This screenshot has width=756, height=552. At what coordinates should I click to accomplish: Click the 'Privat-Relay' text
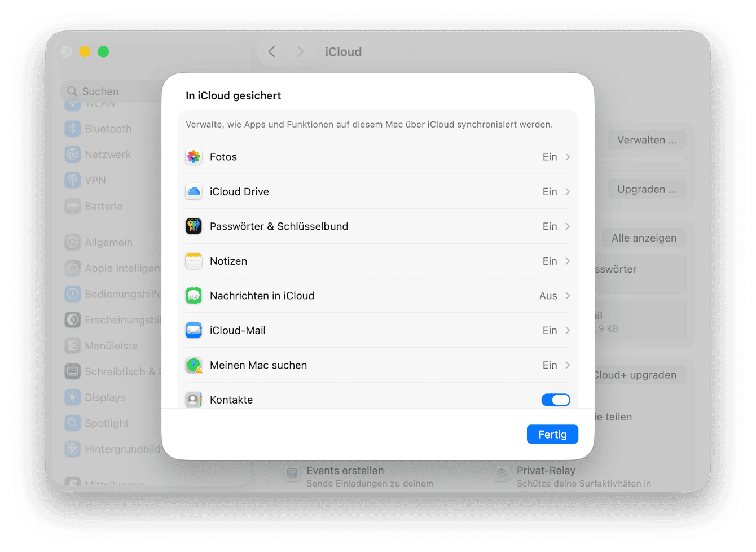tap(546, 471)
